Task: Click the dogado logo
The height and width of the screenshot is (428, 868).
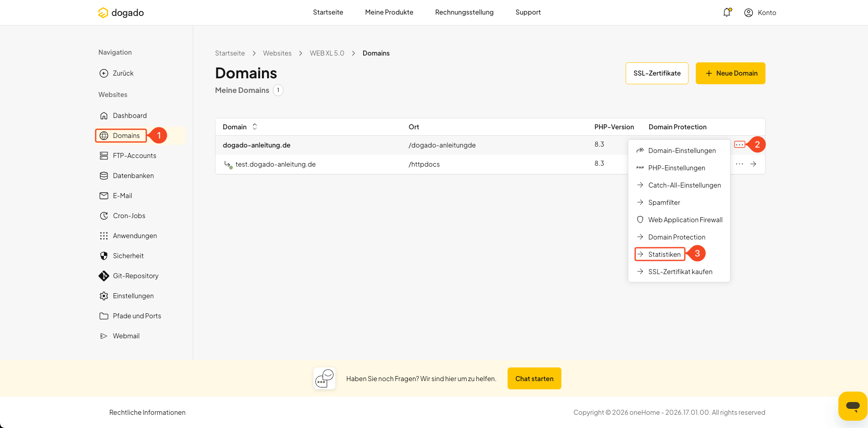Action: point(121,13)
